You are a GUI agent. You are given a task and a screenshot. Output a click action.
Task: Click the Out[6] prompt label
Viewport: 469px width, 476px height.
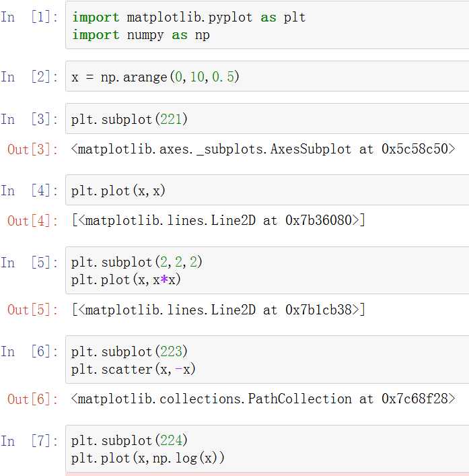[32, 399]
